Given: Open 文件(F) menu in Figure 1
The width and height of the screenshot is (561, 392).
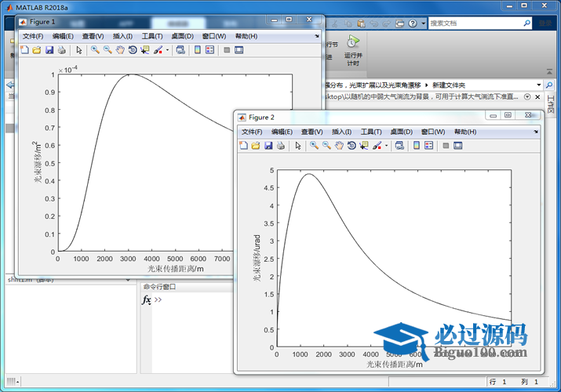Looking at the screenshot, I should tap(33, 36).
